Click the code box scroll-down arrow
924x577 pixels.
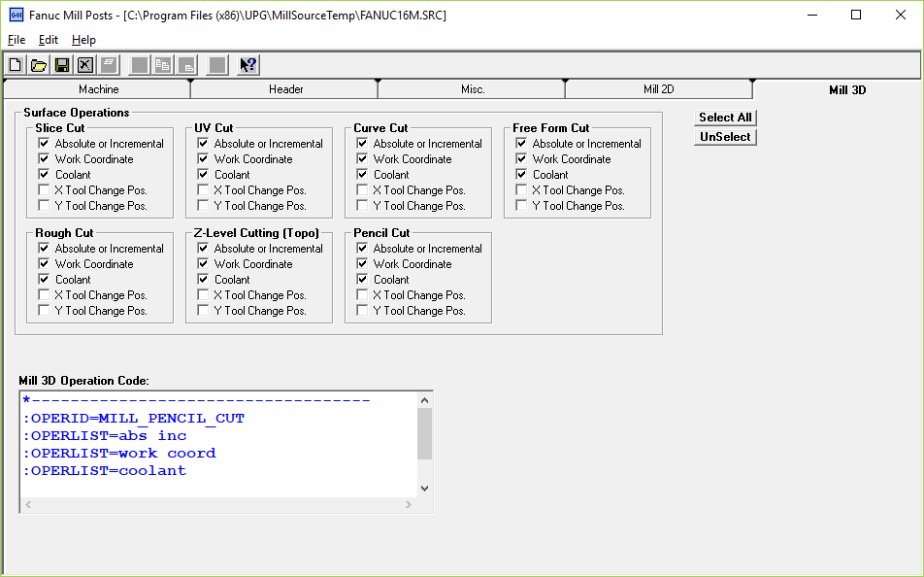(424, 489)
